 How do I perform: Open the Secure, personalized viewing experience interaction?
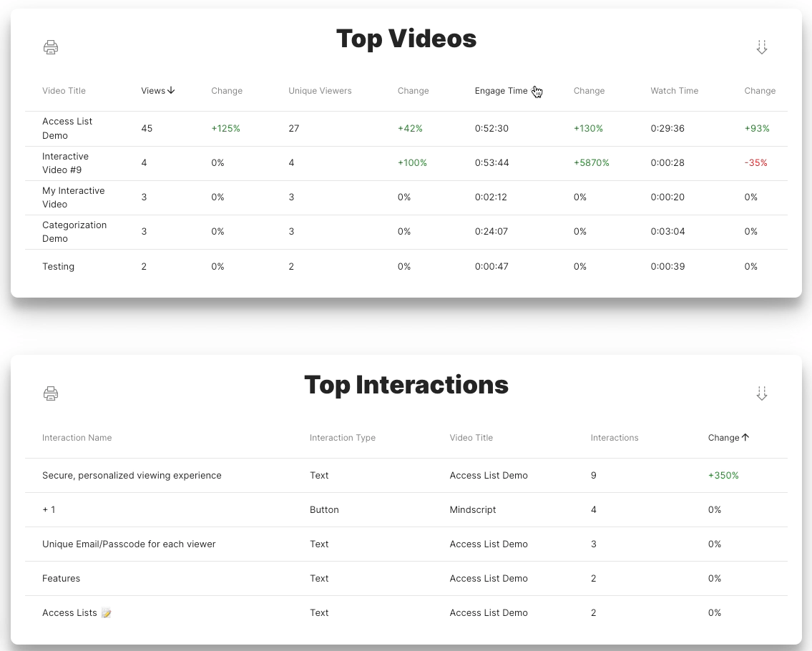click(x=132, y=476)
